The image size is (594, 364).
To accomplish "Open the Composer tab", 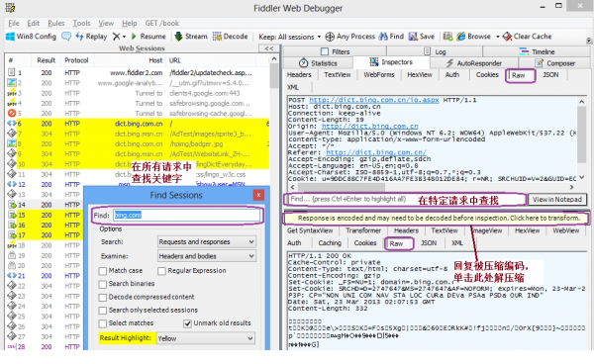I will point(555,63).
